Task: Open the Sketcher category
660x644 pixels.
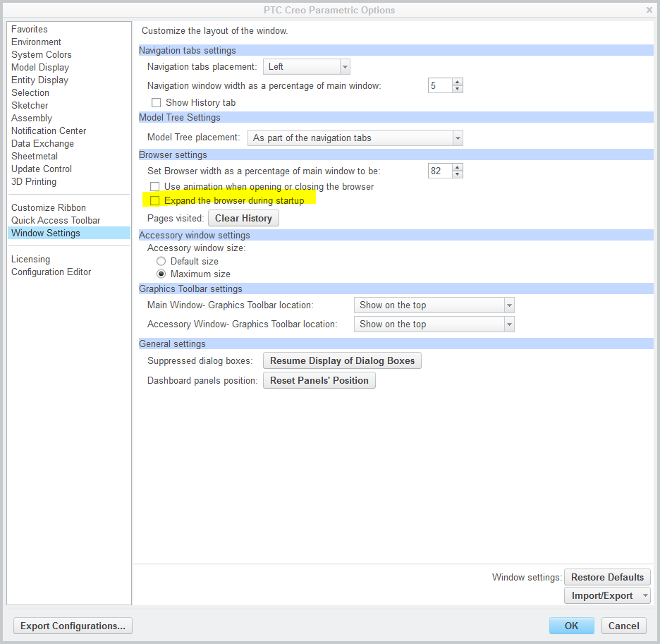Action: 30,105
